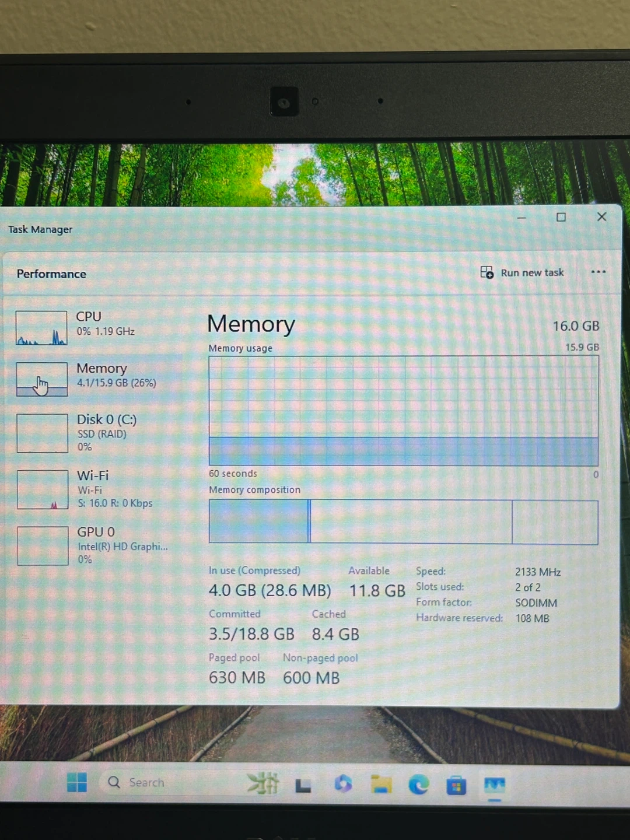Launch Microsoft Copilot from the taskbar
630x840 pixels.
(x=343, y=784)
